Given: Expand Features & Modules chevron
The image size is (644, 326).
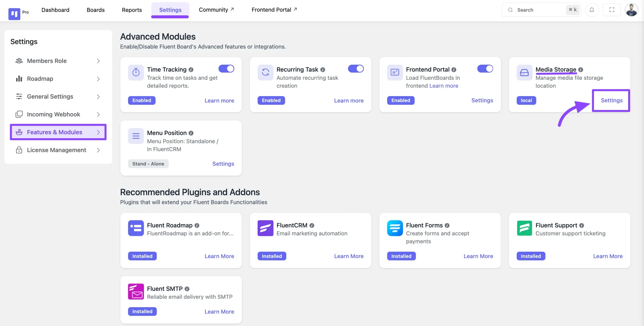Looking at the screenshot, I should click(x=98, y=132).
